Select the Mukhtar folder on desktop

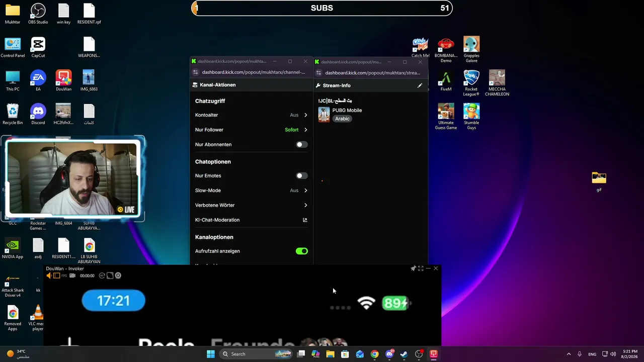13,14
